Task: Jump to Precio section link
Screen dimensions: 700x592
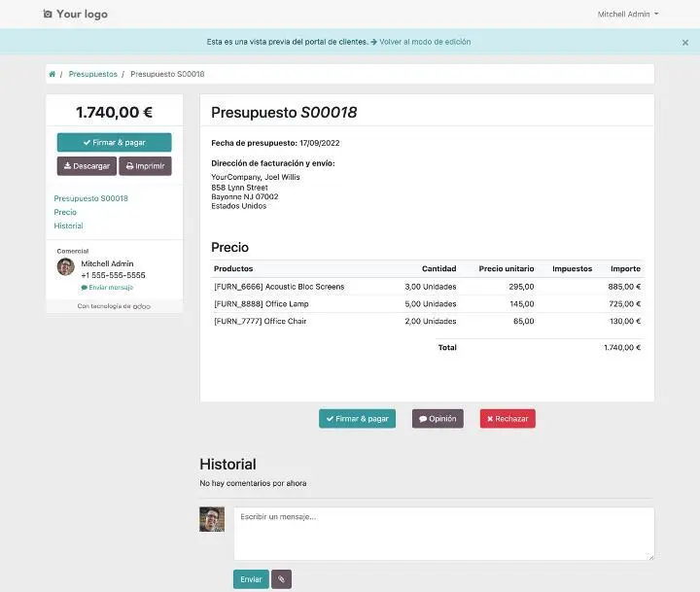Action: click(65, 212)
